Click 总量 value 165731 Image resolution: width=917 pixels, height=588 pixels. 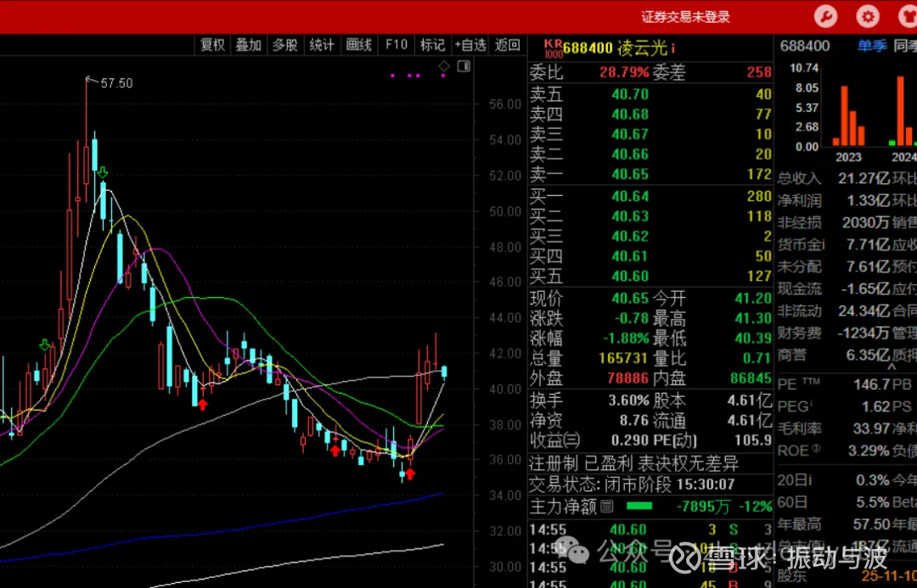[624, 358]
